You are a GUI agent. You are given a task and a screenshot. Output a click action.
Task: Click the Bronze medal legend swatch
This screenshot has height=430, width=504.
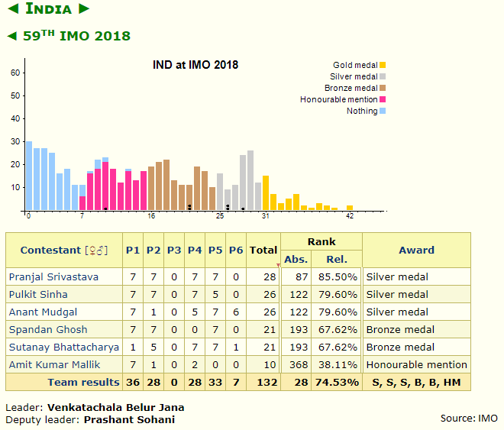(x=383, y=88)
